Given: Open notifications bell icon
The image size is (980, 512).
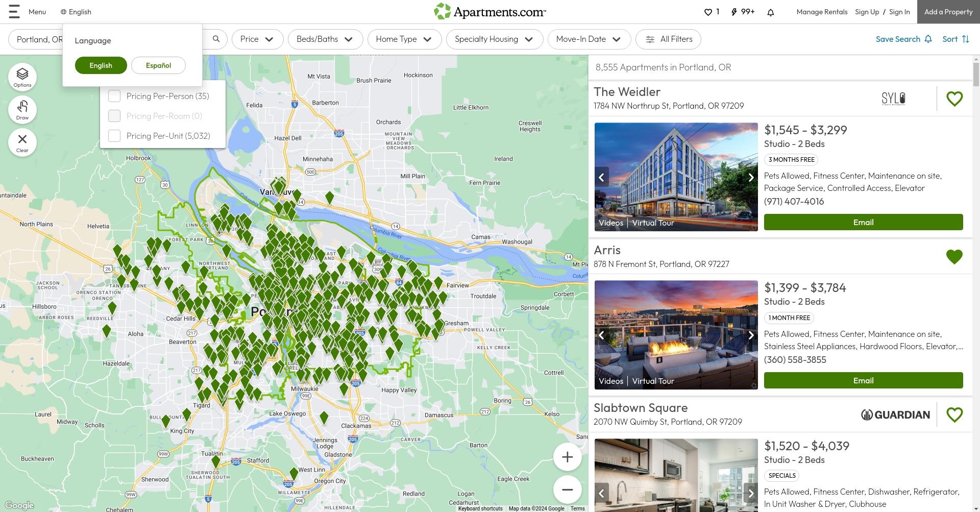Looking at the screenshot, I should coord(771,12).
